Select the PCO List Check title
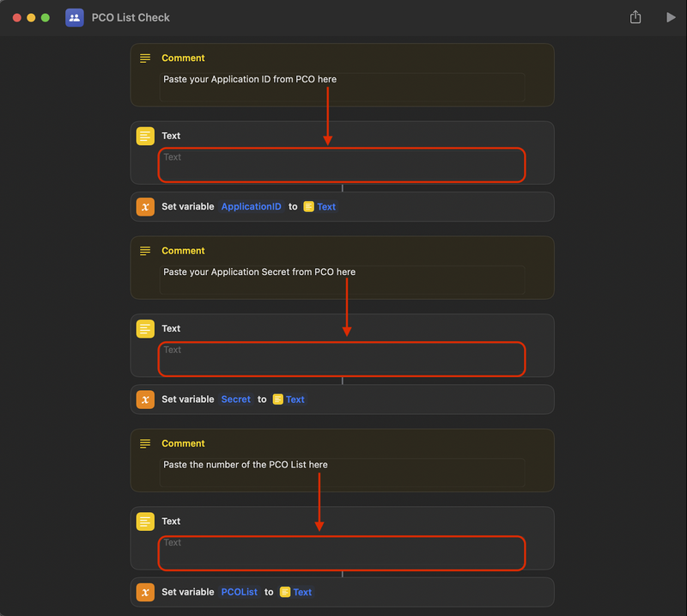Screen dimensions: 687x616 point(131,17)
